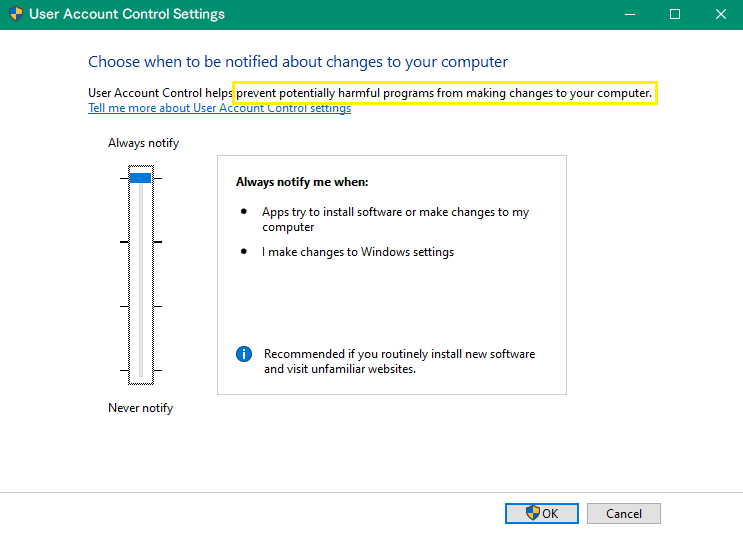Click the UAC shield icon in title bar
This screenshot has height=551, width=743.
pos(16,14)
